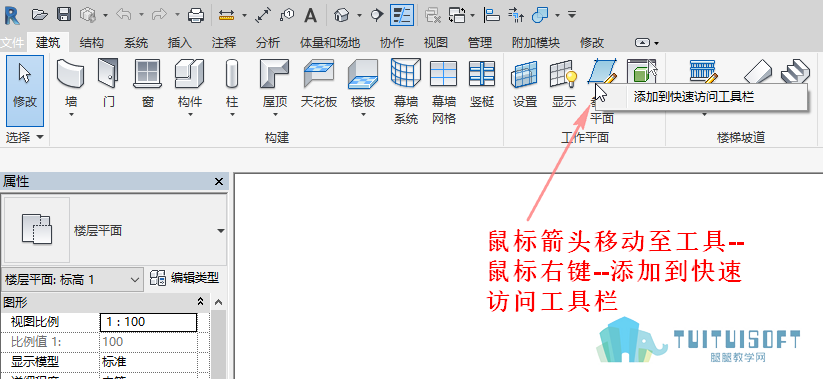Click the work plane Viewer icon
The image size is (823, 379).
click(x=641, y=71)
